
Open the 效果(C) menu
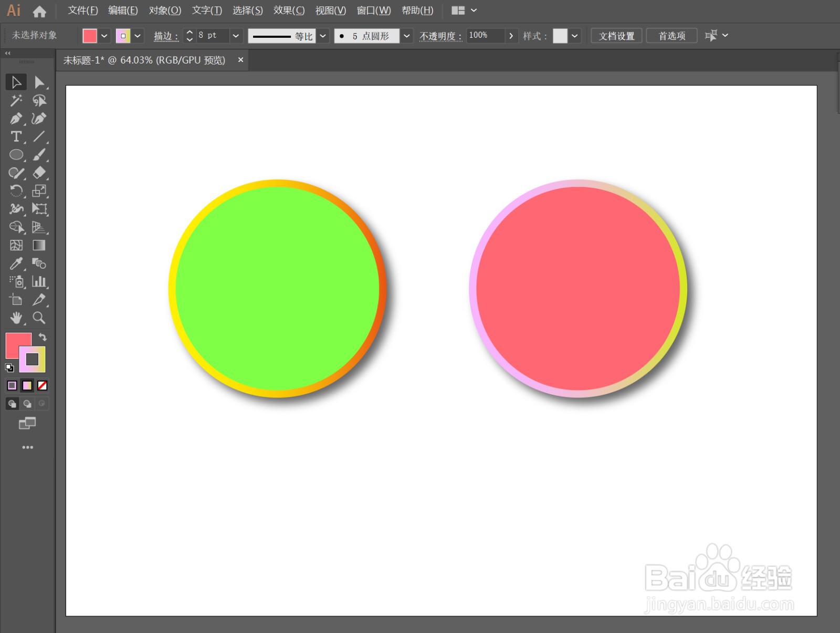pyautogui.click(x=289, y=10)
